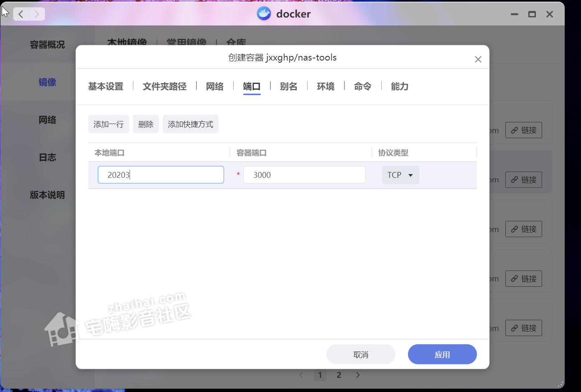Click the fifth 链接 button
This screenshot has height=392, width=581.
coord(524,328)
